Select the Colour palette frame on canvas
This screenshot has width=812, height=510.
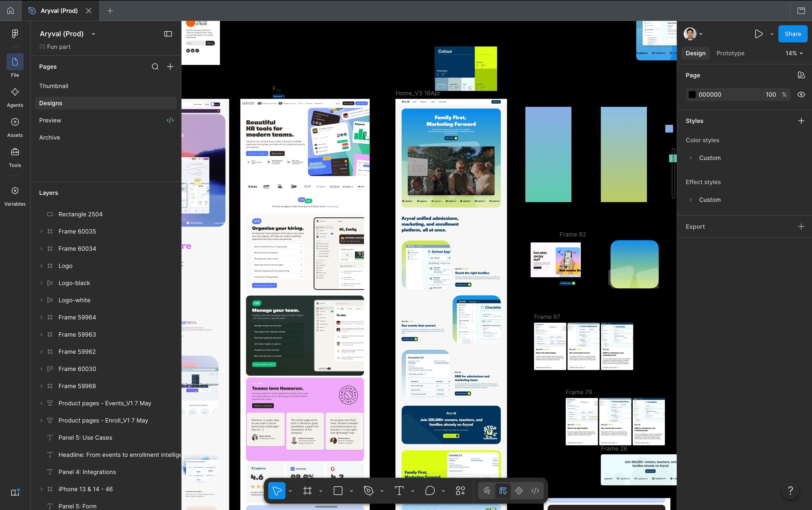pyautogui.click(x=466, y=69)
